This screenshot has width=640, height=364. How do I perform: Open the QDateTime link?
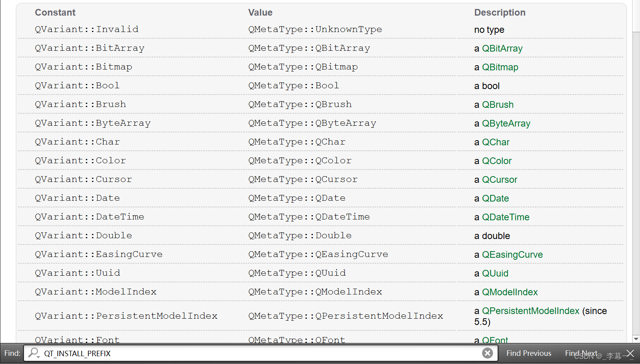click(x=506, y=217)
